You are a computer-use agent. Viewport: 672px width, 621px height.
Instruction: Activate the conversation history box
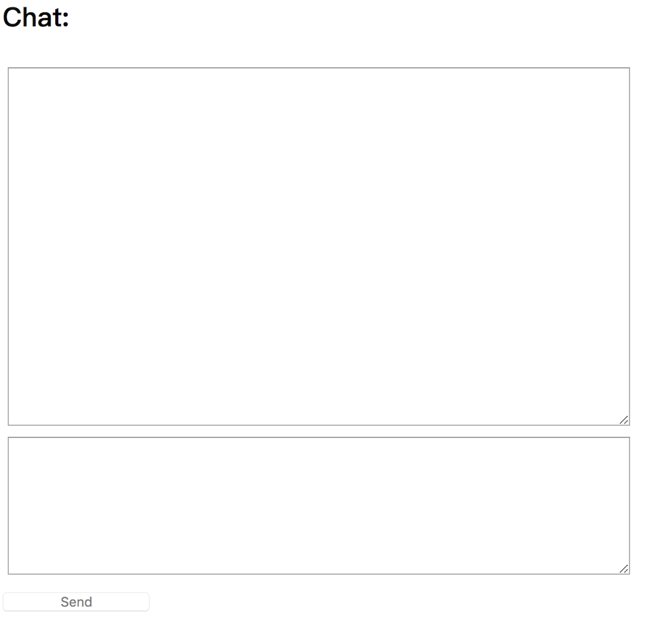pyautogui.click(x=319, y=246)
